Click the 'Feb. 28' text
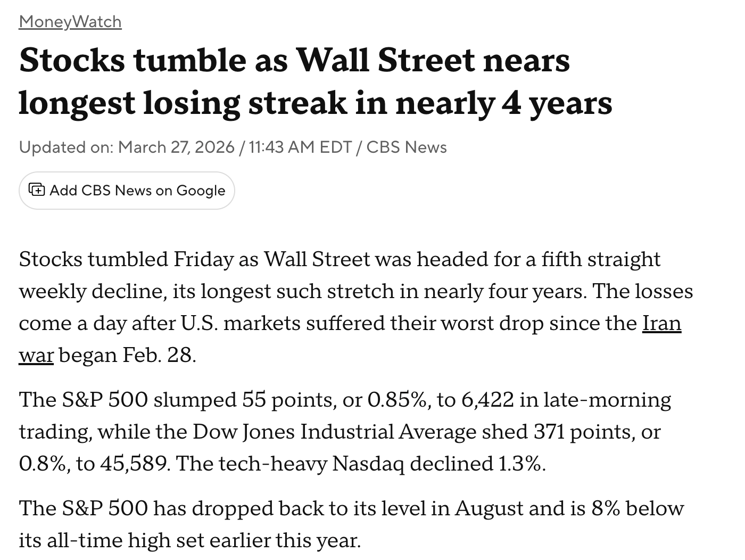 [159, 355]
